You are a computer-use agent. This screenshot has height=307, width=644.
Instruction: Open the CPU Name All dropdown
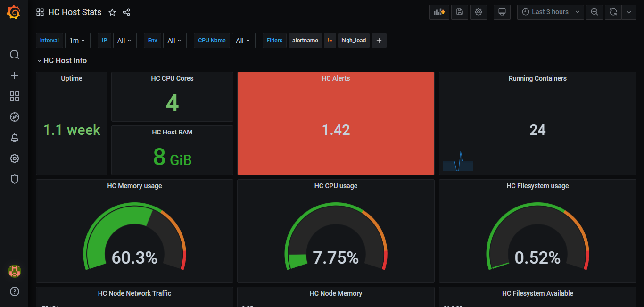click(x=243, y=41)
